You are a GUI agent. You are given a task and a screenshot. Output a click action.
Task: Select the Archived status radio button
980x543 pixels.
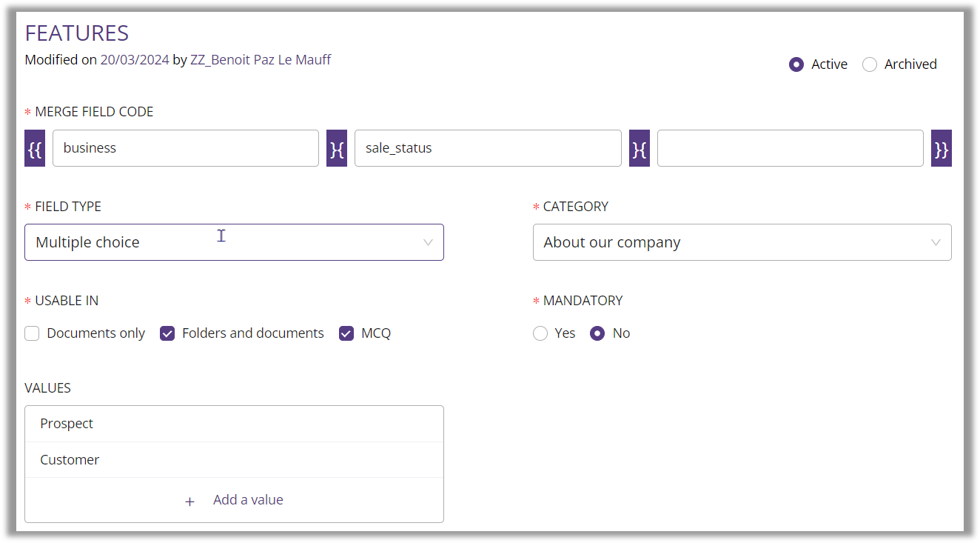[x=870, y=64]
